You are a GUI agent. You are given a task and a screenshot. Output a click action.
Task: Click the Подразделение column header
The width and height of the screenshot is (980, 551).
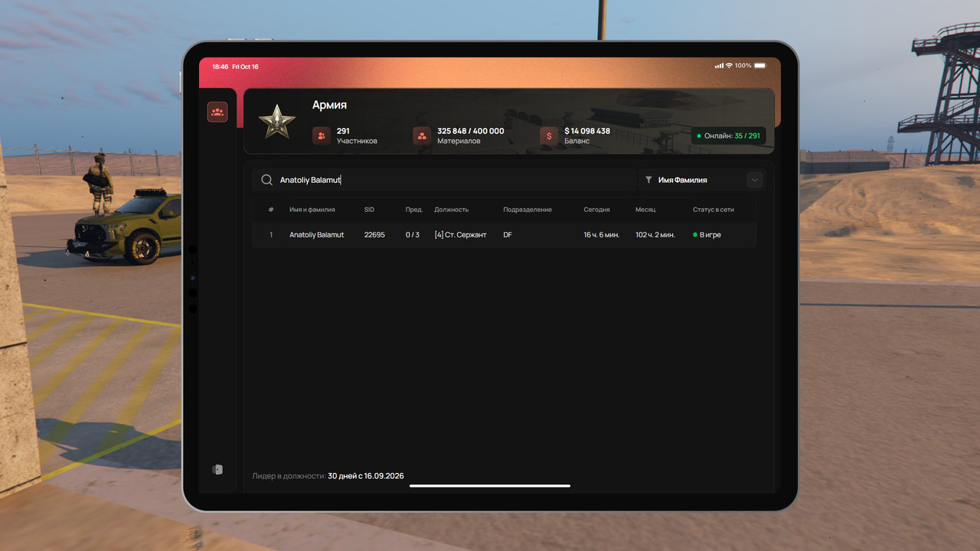[x=528, y=210]
